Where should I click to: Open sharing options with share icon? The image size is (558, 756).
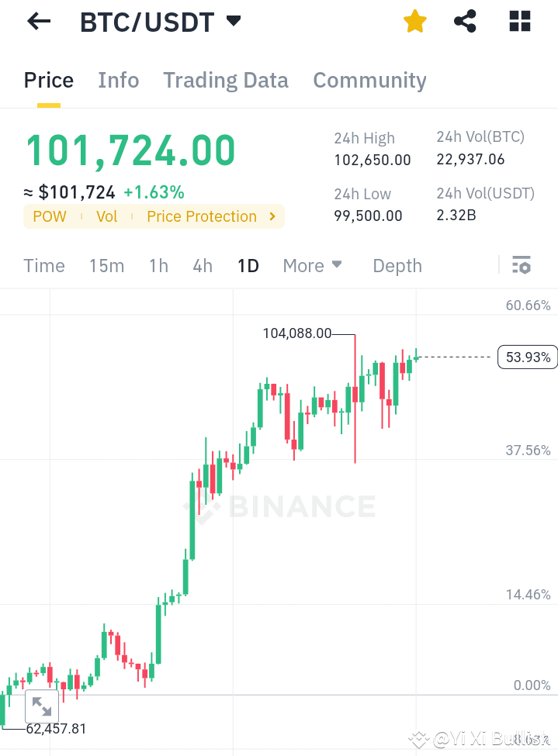point(465,21)
